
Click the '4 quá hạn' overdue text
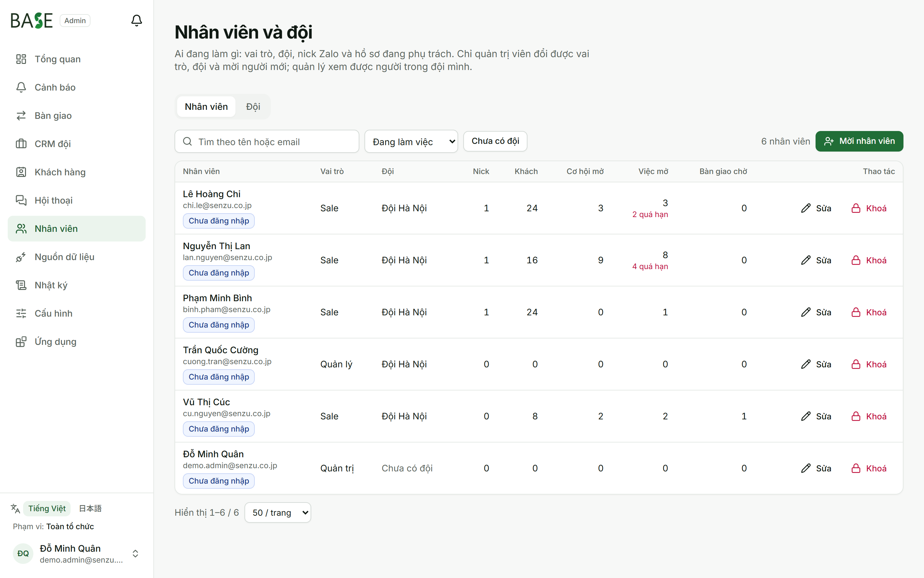coord(650,267)
